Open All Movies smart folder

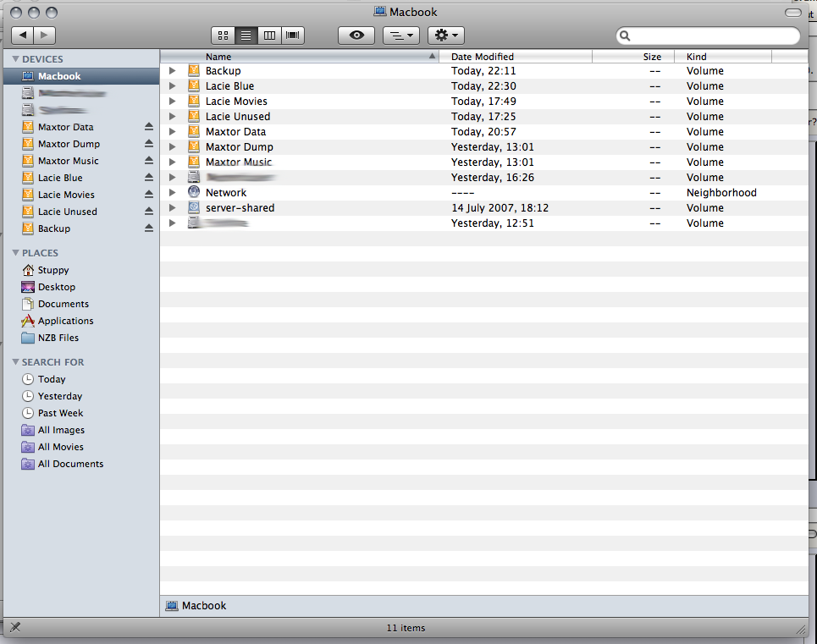pos(81,447)
